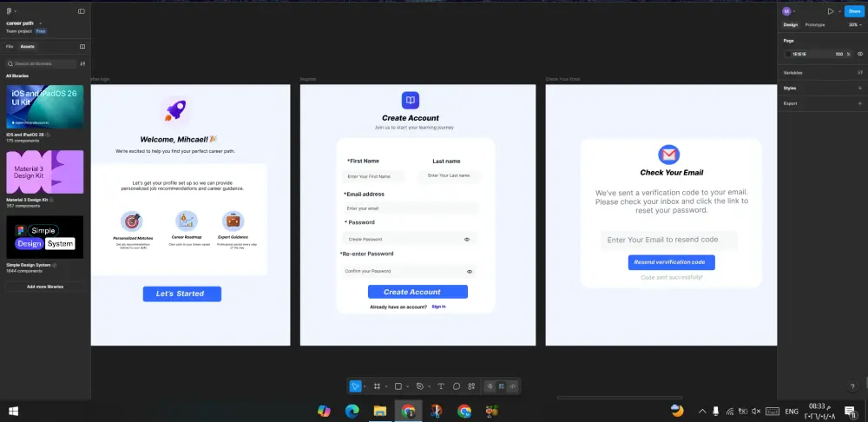Viewport: 868px width, 422px height.
Task: Click the Create Account blue button on canvas
Action: (418, 292)
